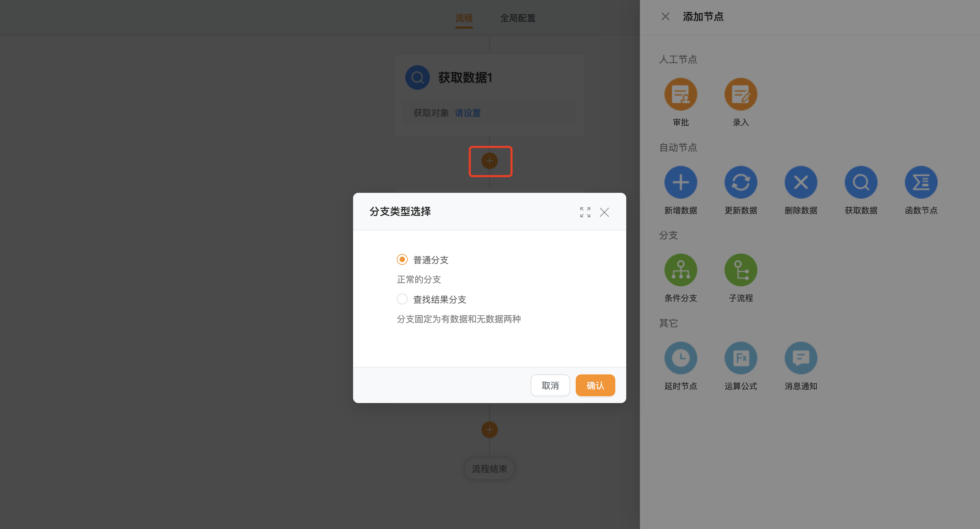
Task: Add a 函数节点 function node
Action: coord(921,182)
